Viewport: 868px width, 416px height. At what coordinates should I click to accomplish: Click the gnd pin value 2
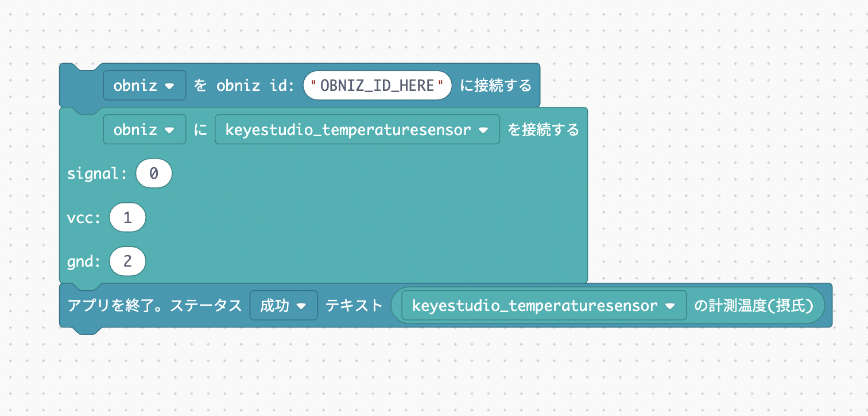[x=127, y=261]
